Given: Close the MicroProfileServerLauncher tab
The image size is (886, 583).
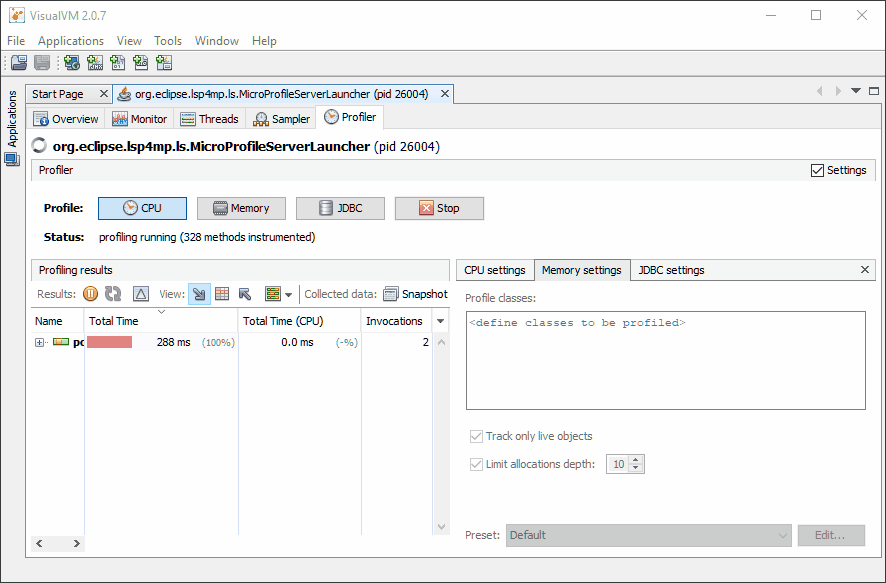Looking at the screenshot, I should point(445,94).
